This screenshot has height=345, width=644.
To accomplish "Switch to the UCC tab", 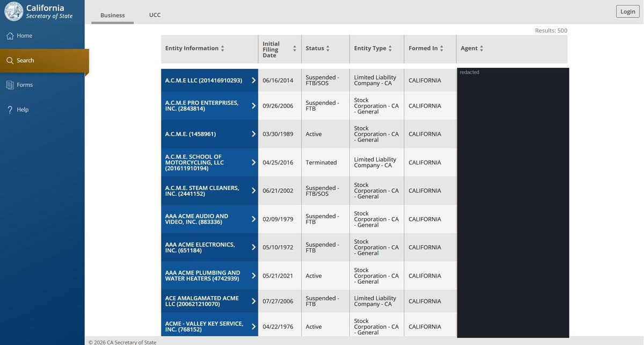I will pos(155,15).
